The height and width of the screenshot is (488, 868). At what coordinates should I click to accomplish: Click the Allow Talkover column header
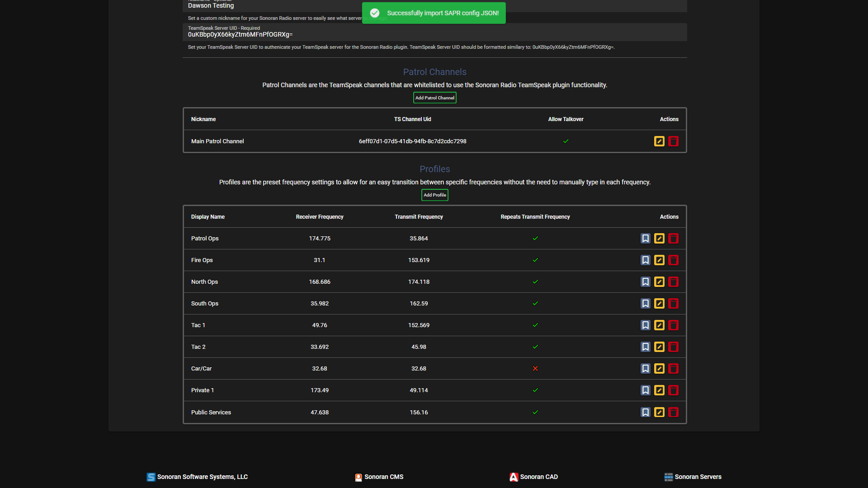pyautogui.click(x=566, y=119)
